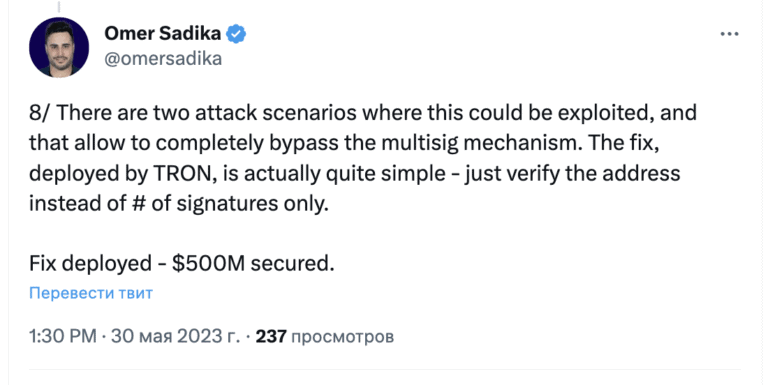Click the Omer Sadika display name

163,33
